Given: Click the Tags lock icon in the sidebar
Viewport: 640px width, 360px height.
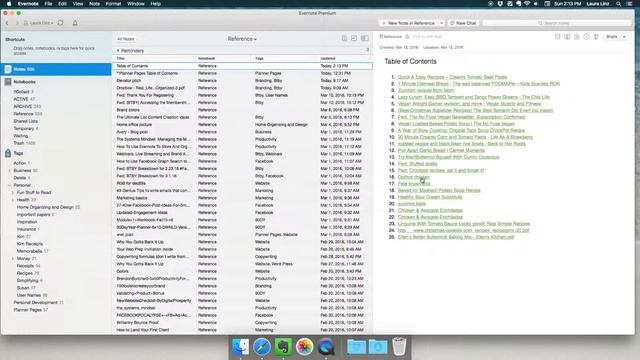Looking at the screenshot, I should tap(8, 153).
